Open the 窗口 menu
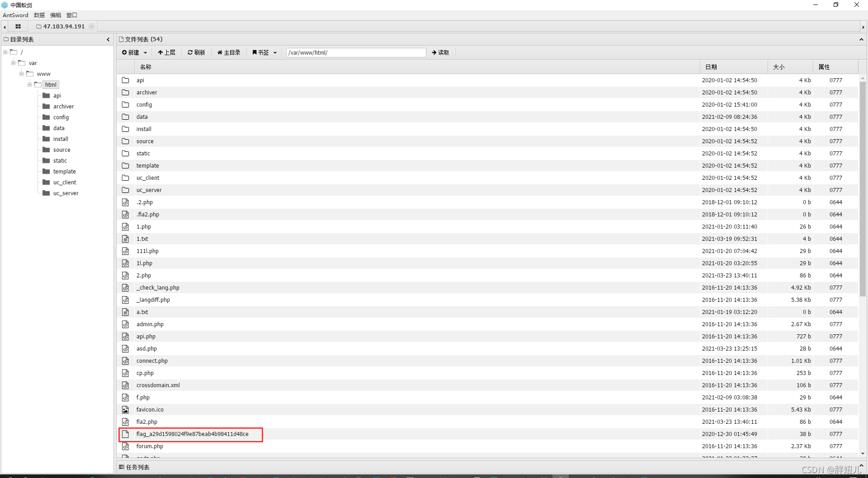Screen dimensions: 868x478 [72, 15]
